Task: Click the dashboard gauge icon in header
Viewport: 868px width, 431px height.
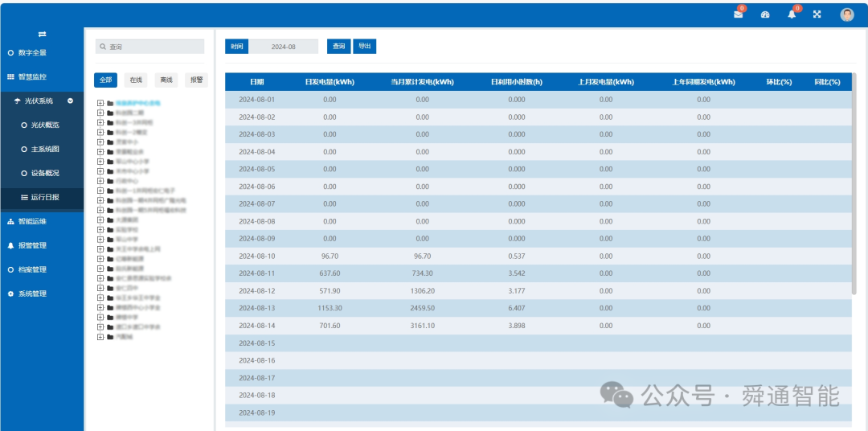Action: tap(766, 15)
